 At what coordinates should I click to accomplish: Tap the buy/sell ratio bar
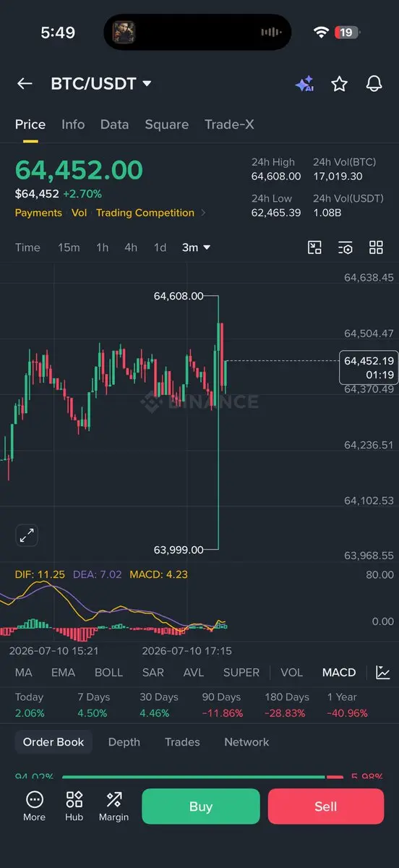(202, 778)
